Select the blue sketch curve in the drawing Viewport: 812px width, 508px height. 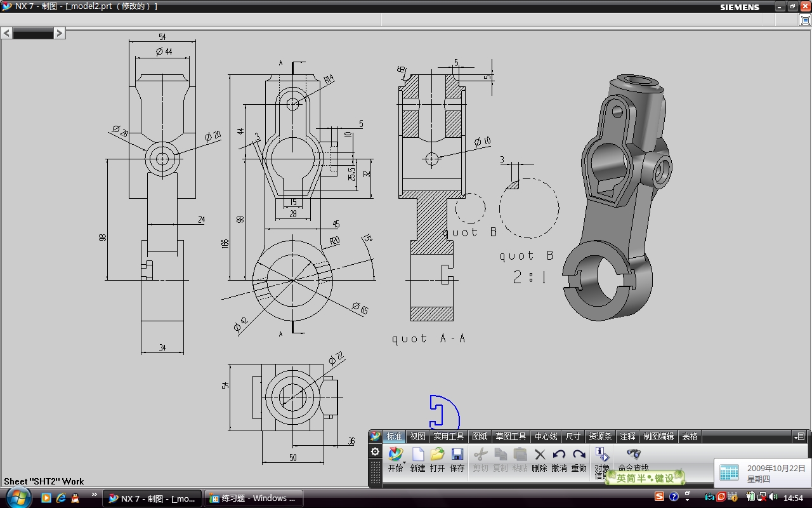[x=444, y=411]
